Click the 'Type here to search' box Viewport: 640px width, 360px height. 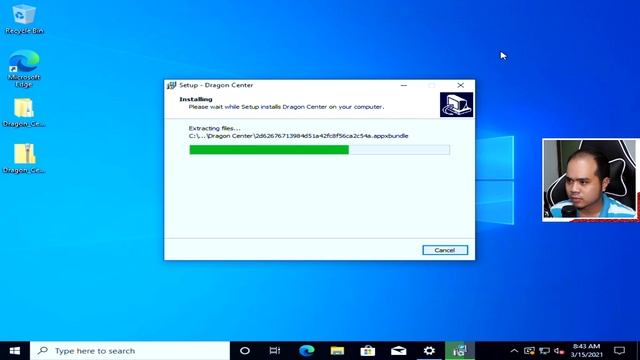[130, 351]
